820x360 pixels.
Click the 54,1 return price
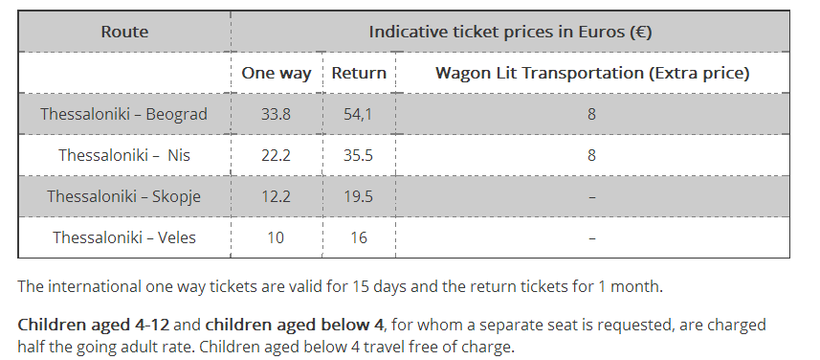(x=359, y=114)
